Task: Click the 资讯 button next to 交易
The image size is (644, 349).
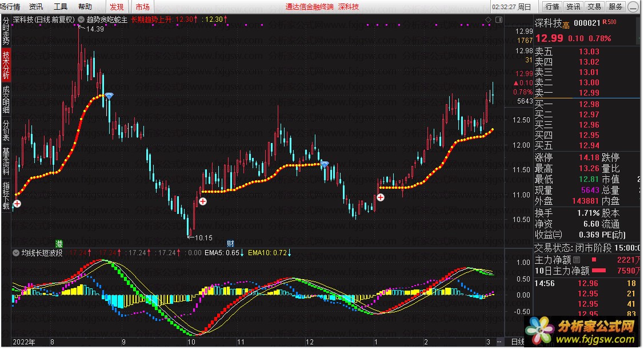Action: coord(573,6)
